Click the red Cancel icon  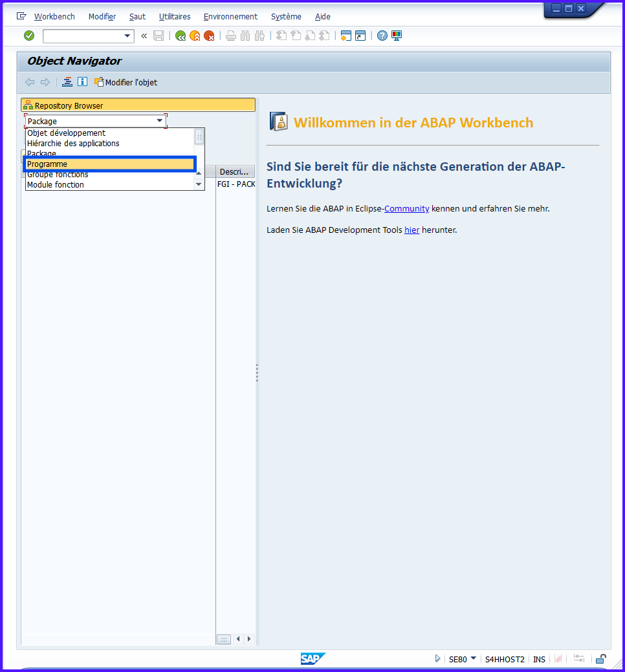[209, 36]
